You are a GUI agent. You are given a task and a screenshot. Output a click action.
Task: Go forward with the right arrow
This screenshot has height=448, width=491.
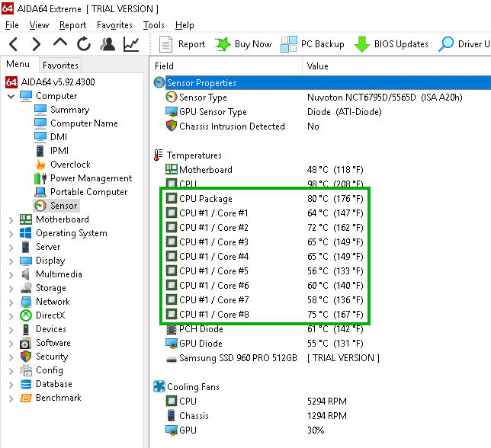[x=37, y=44]
